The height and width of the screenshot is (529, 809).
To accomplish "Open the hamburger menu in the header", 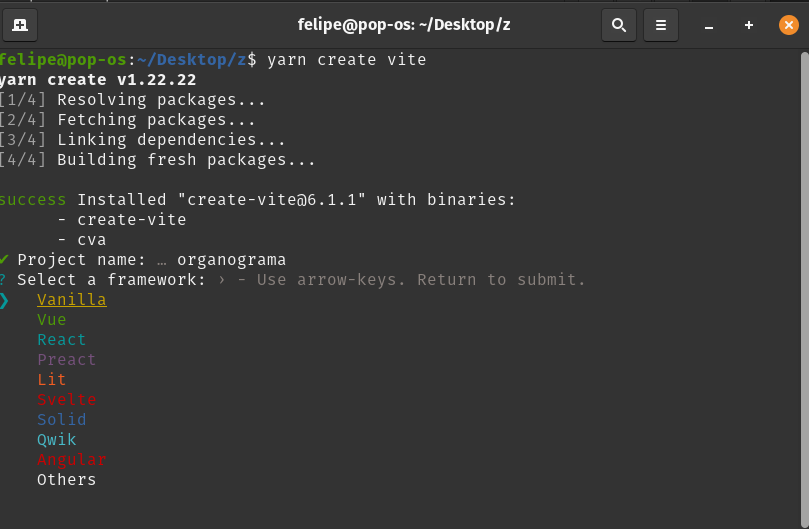I will tap(660, 24).
